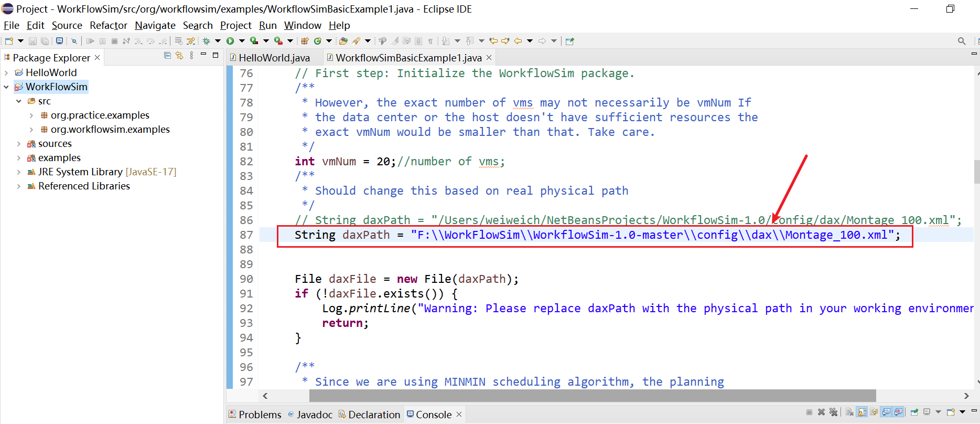Collapse the src folder node
The width and height of the screenshot is (980, 424).
19,101
